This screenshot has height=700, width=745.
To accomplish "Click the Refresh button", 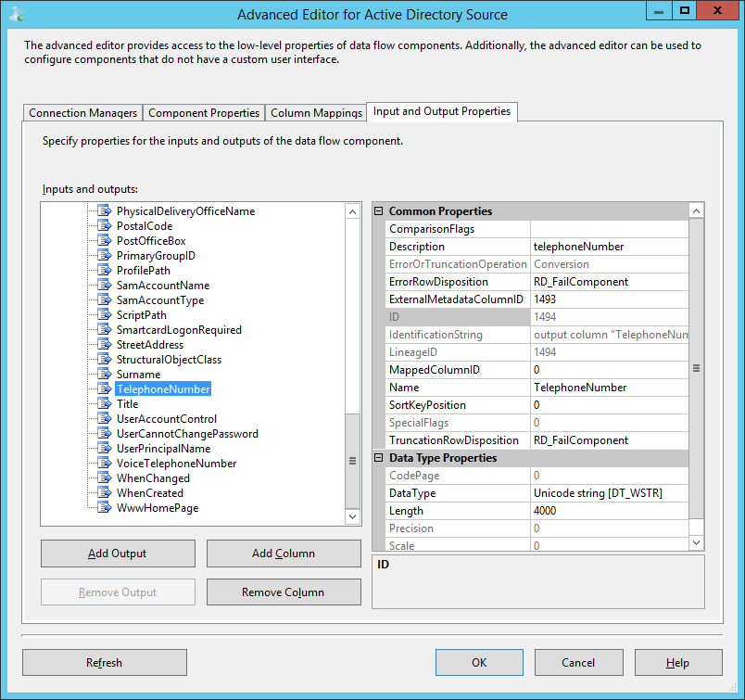I will tap(105, 662).
